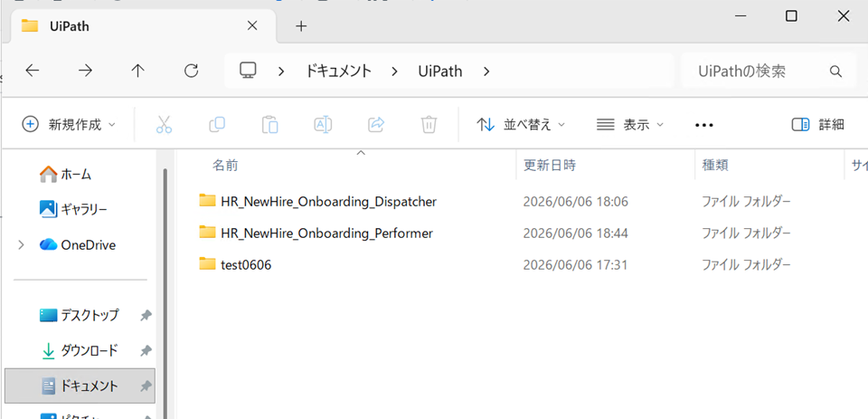The width and height of the screenshot is (868, 419).
Task: Click the search magnifier icon
Action: [835, 71]
